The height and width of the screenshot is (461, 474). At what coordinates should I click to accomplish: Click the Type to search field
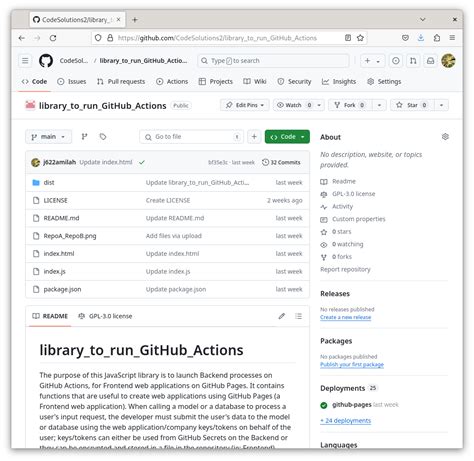(273, 61)
